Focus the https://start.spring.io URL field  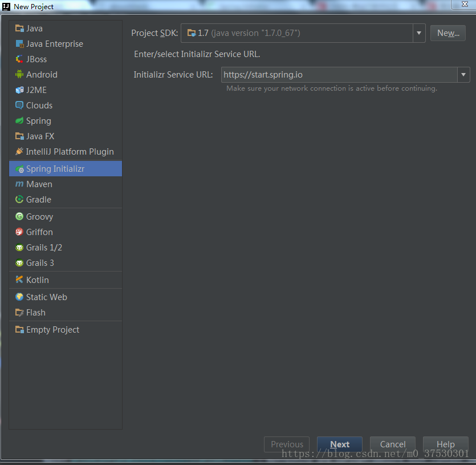tap(339, 75)
